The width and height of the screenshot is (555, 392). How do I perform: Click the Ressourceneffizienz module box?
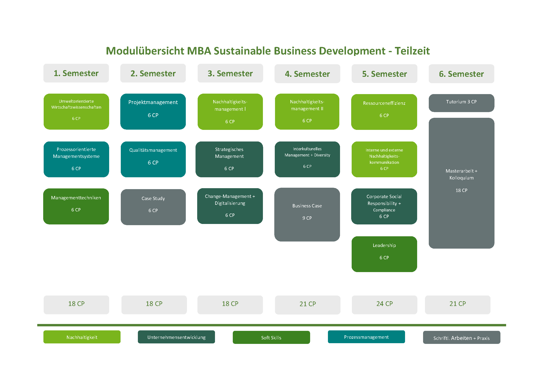[x=384, y=112]
